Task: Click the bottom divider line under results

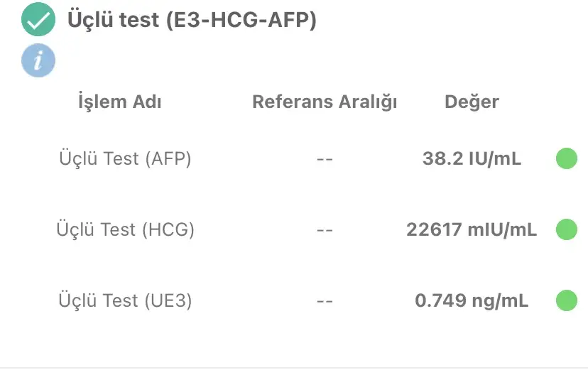Action: pos(294,367)
